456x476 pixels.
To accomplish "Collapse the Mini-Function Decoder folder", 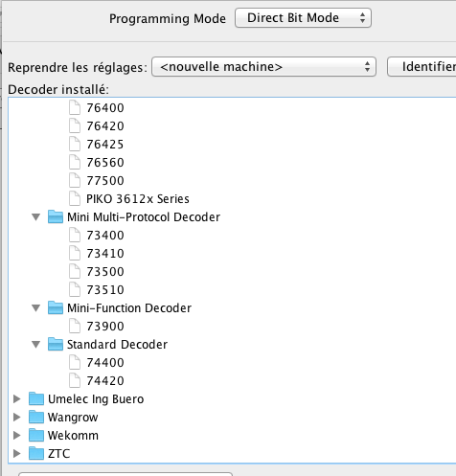I will click(36, 308).
